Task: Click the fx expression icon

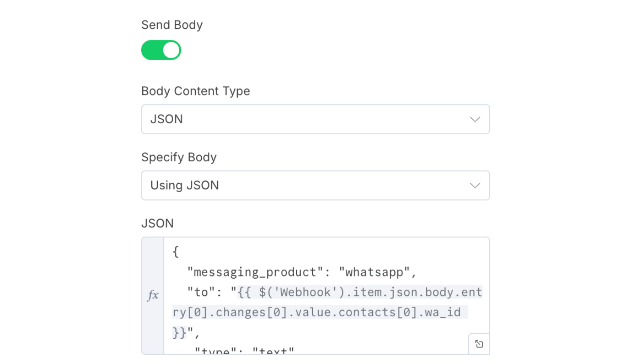Action: 153,296
